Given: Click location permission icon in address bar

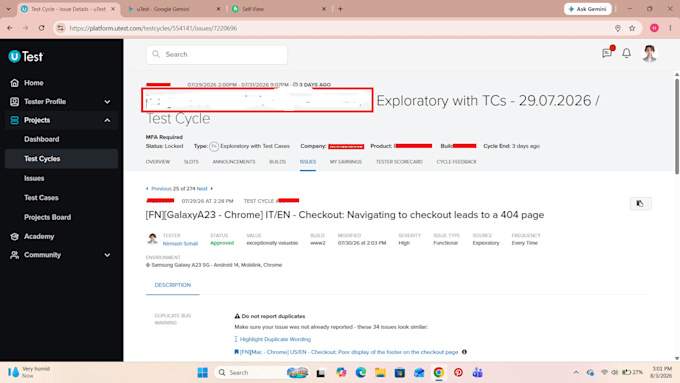Looking at the screenshot, I should click(618, 28).
